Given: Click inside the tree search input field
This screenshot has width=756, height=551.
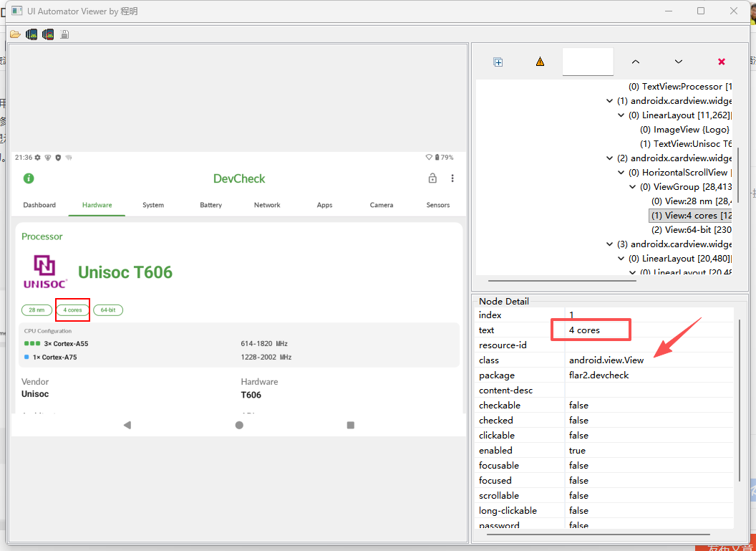Looking at the screenshot, I should tap(588, 62).
